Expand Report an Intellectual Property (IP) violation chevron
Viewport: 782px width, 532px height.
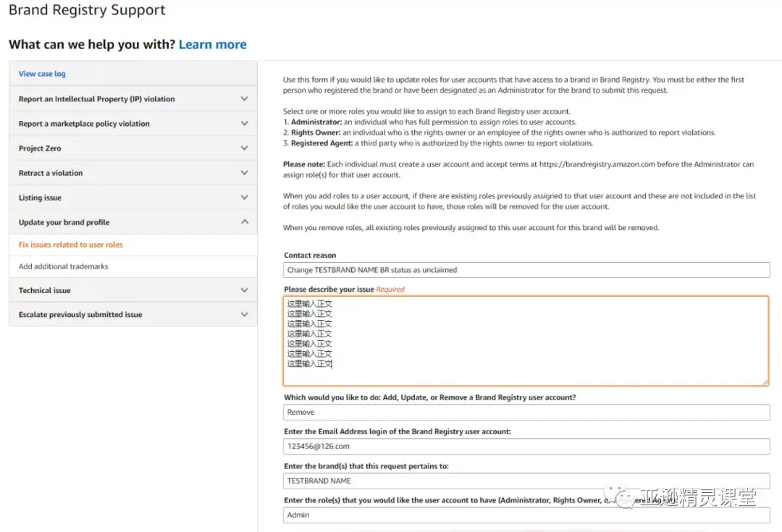pyautogui.click(x=245, y=98)
